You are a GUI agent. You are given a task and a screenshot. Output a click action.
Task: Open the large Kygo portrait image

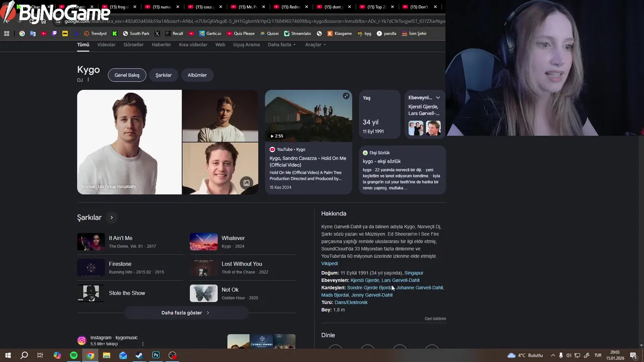[129, 142]
